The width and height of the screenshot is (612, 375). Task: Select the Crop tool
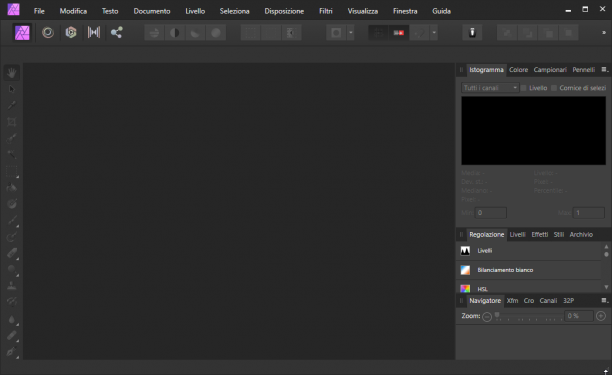[12, 122]
